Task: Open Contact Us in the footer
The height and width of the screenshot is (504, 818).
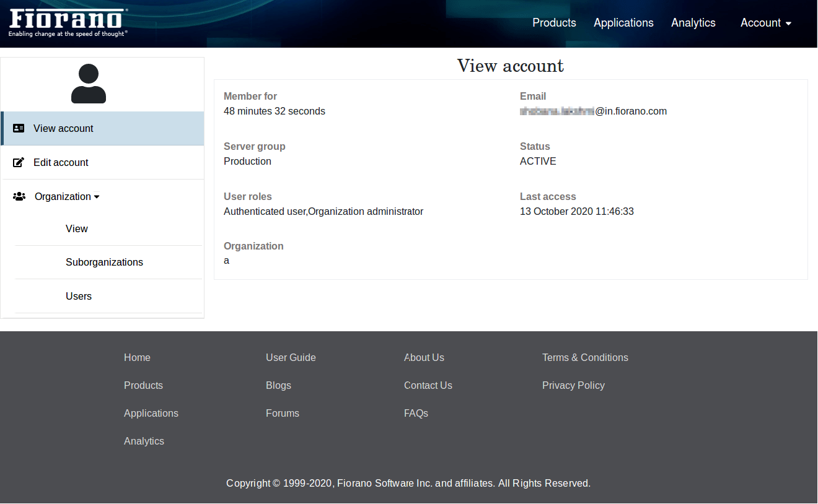Action: (x=428, y=385)
